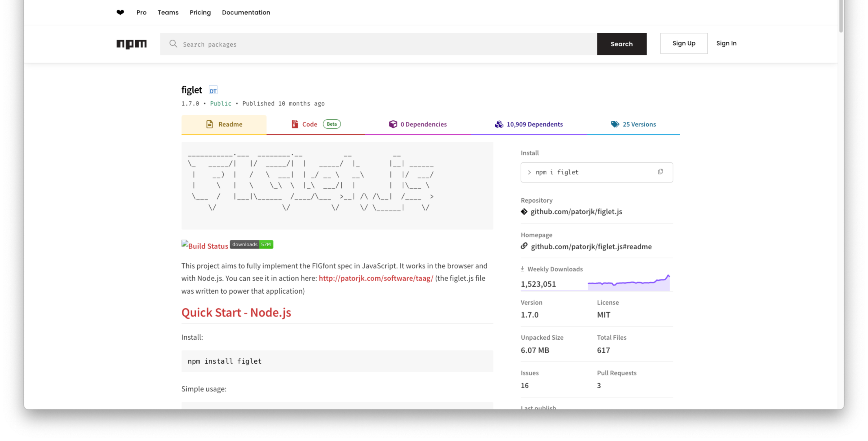
Task: Click the Build Status broken image link
Action: pos(205,246)
